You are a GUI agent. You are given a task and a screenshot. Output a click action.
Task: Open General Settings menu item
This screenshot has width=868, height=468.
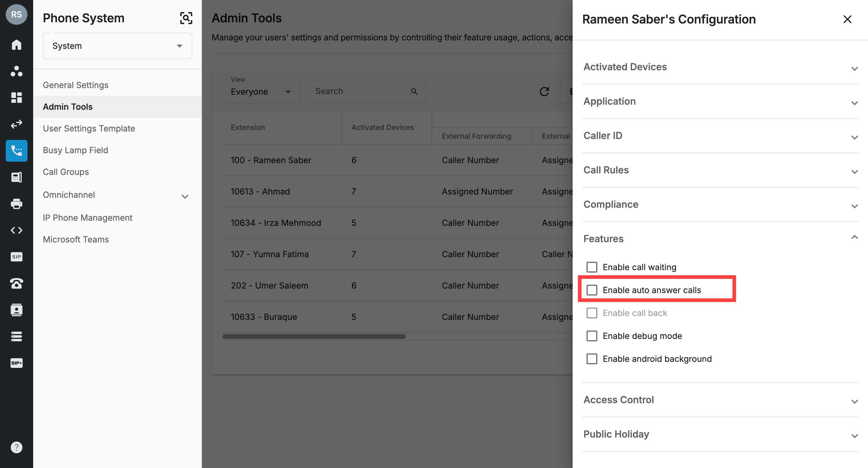[x=117, y=85]
